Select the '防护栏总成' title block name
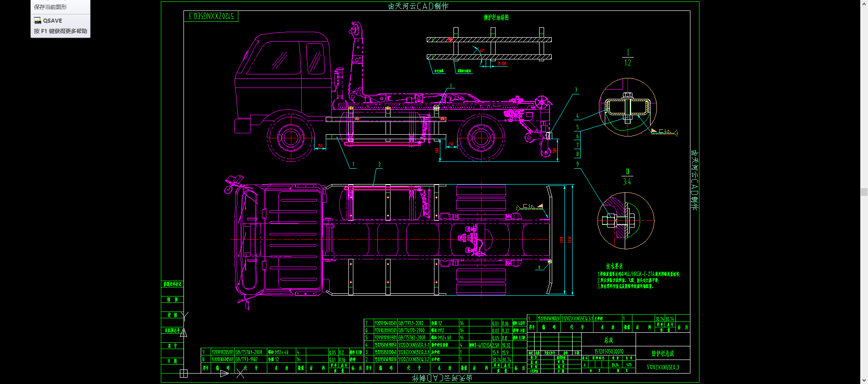The width and height of the screenshot is (868, 384). [x=663, y=353]
